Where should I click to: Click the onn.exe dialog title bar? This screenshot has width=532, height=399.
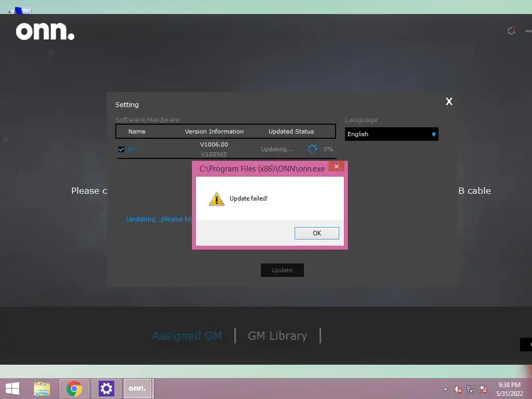(262, 169)
